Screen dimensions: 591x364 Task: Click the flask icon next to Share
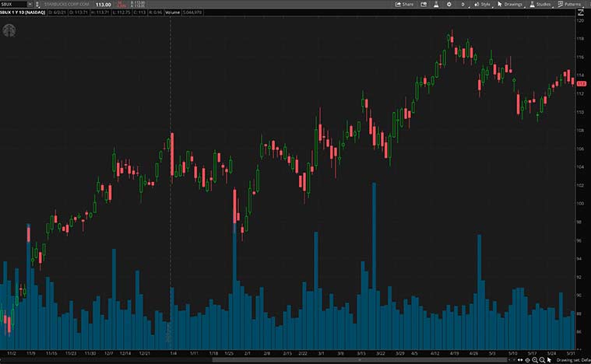coord(434,4)
